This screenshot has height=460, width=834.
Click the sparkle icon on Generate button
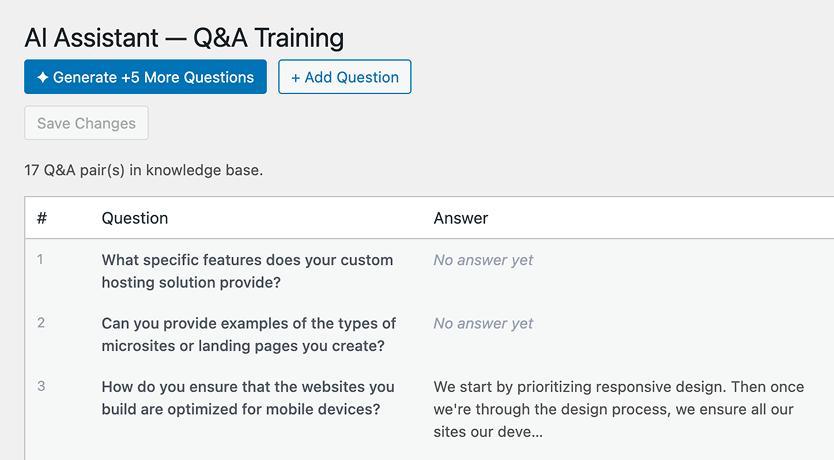[42, 77]
